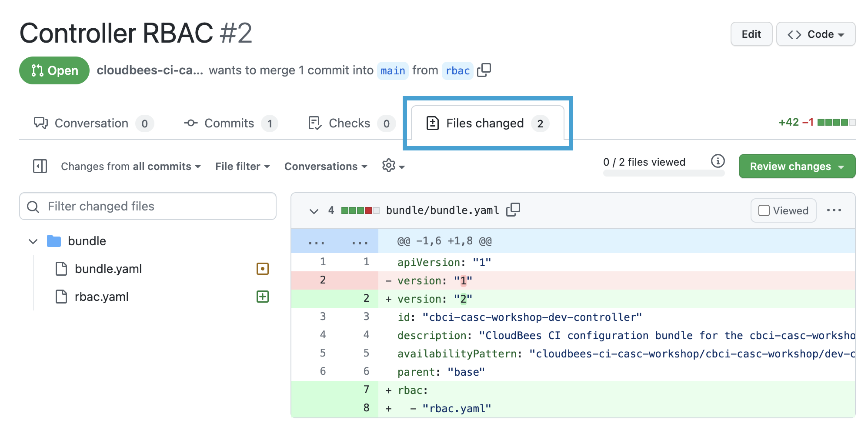View info tooltip beside files viewed counter
The image size is (868, 427).
(x=718, y=161)
